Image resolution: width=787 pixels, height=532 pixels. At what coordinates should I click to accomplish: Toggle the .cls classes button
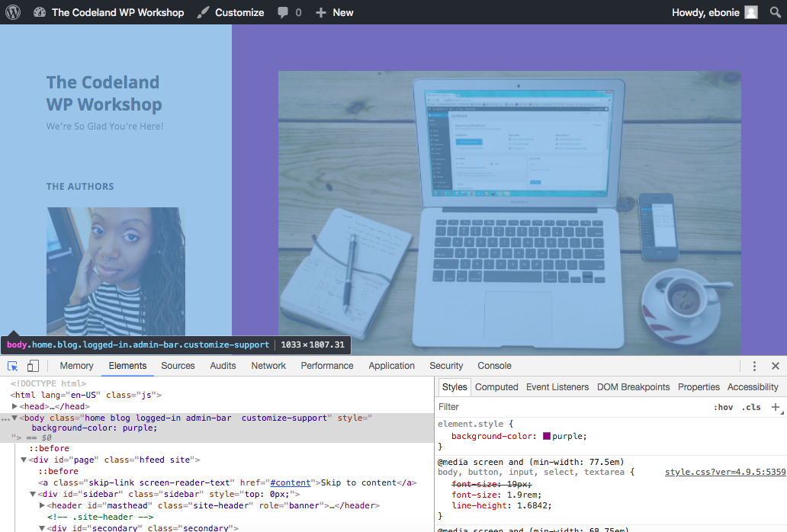[751, 407]
